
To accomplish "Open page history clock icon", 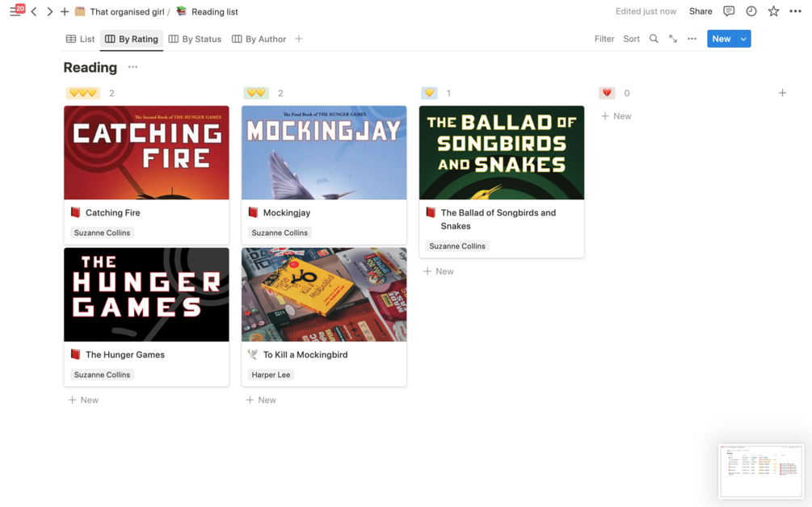I will pyautogui.click(x=751, y=11).
